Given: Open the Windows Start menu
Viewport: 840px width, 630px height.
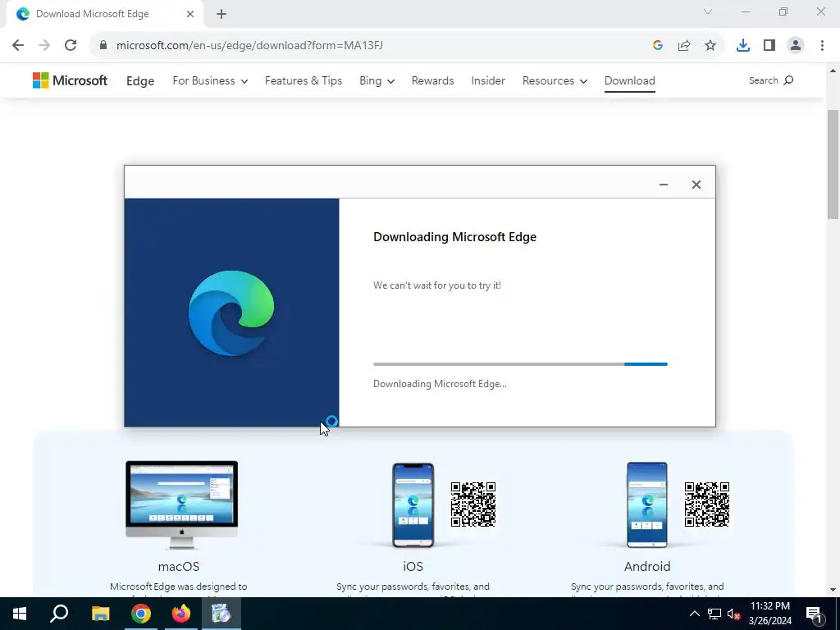Looking at the screenshot, I should (x=20, y=614).
